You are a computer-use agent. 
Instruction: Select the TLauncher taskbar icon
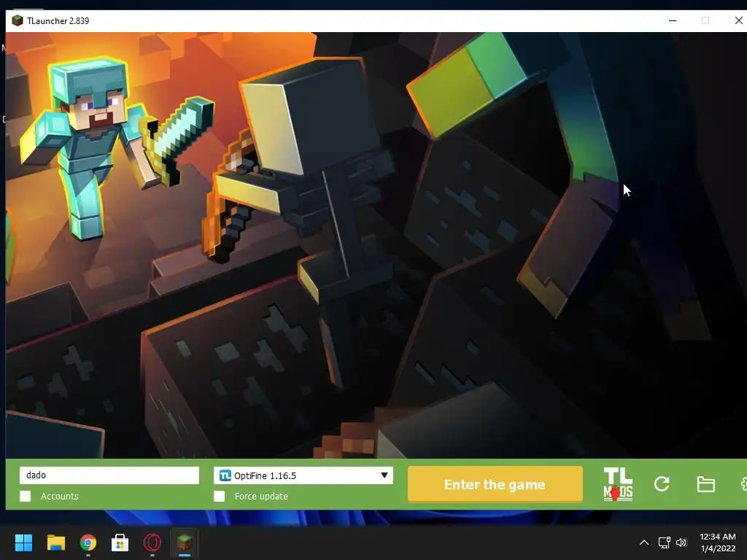185,542
